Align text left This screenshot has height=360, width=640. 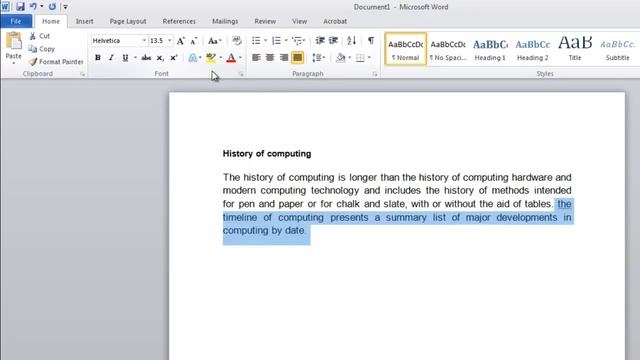tap(256, 58)
